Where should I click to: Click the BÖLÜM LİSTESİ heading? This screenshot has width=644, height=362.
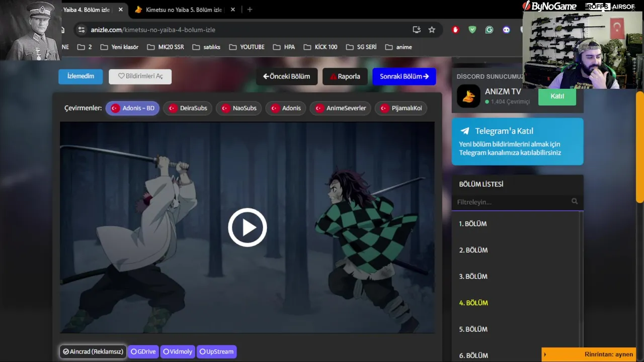(481, 184)
